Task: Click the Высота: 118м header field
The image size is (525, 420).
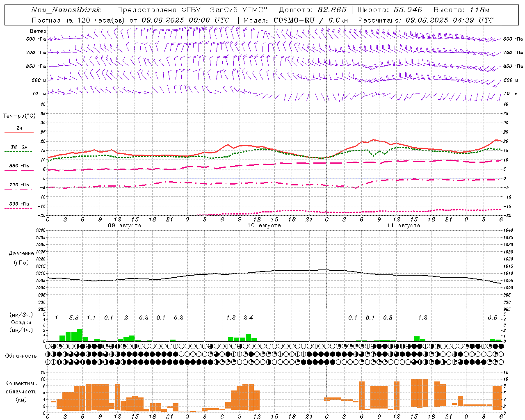Action: 461,10
